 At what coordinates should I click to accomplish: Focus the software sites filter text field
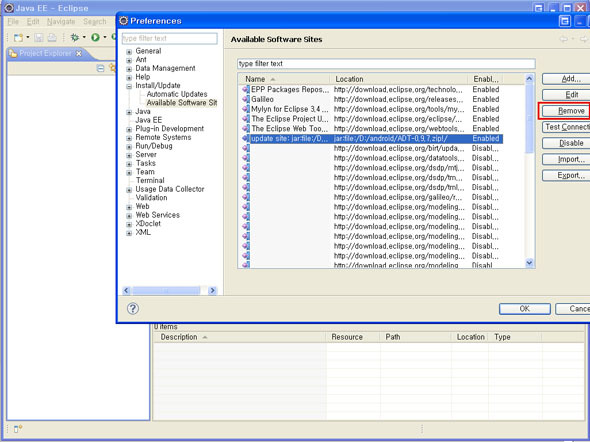[386, 64]
